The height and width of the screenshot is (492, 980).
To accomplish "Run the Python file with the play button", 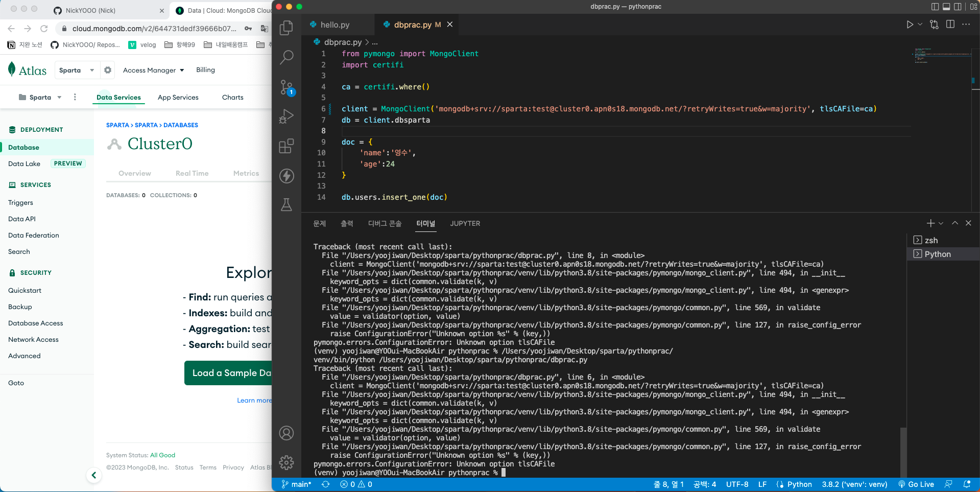I will click(x=910, y=25).
